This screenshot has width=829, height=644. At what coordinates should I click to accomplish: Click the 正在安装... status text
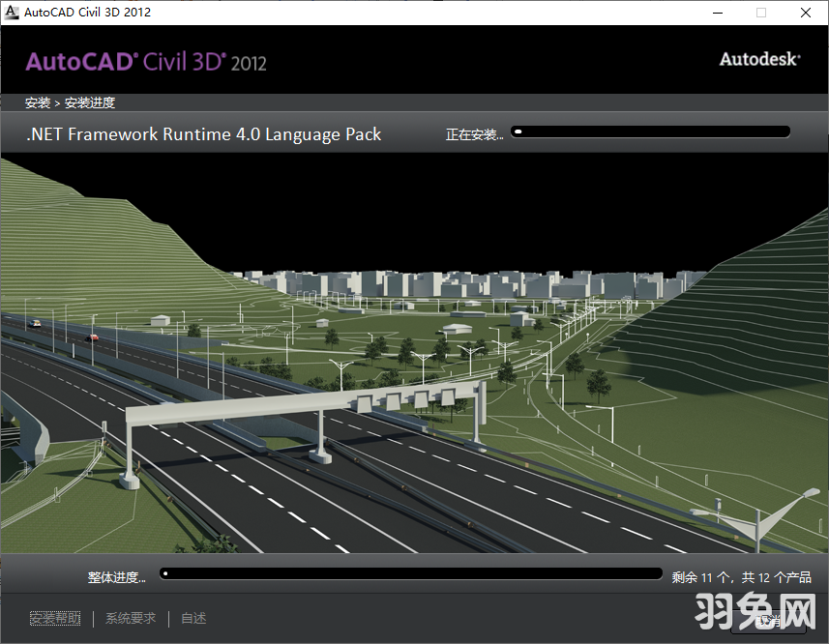[x=474, y=134]
